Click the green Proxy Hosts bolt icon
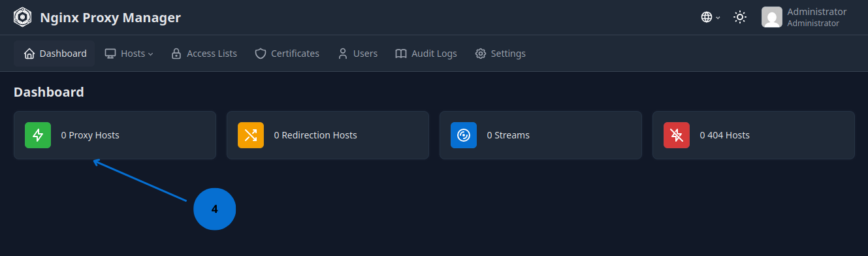This screenshot has width=868, height=256. pos(38,135)
